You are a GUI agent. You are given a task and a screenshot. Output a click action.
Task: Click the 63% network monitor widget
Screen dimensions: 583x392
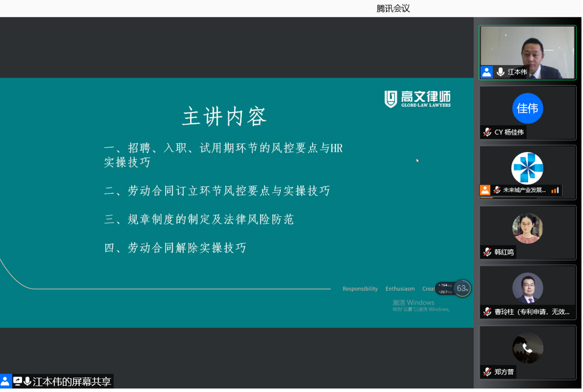453,288
